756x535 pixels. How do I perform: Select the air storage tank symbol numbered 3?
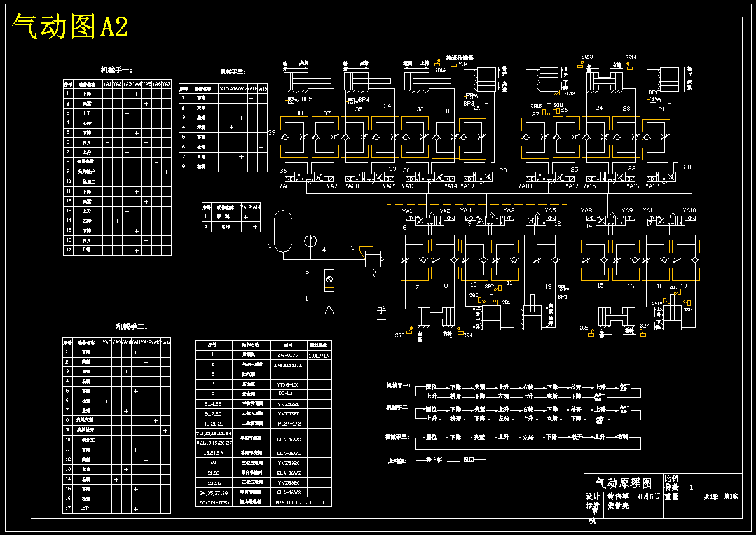283,231
